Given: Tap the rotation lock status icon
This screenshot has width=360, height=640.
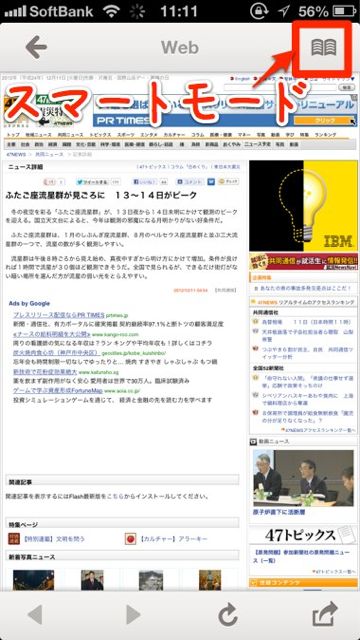Looking at the screenshot, I should pos(260,11).
